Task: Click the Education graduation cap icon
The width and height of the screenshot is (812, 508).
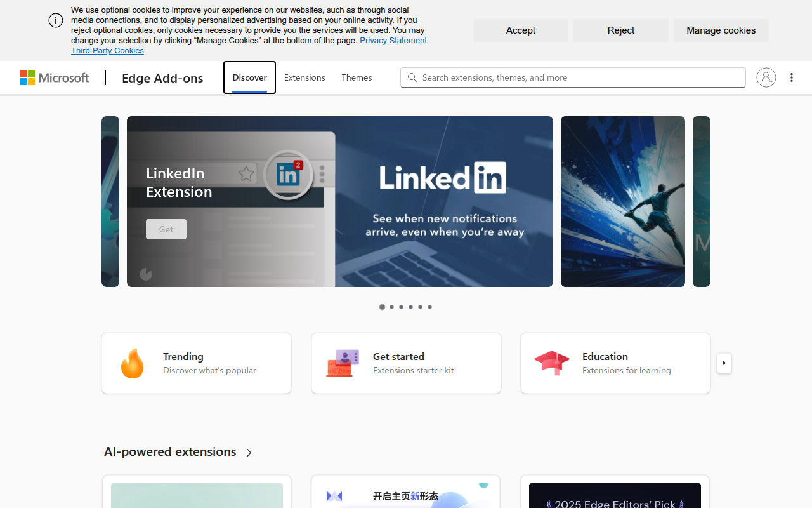Action: point(552,363)
